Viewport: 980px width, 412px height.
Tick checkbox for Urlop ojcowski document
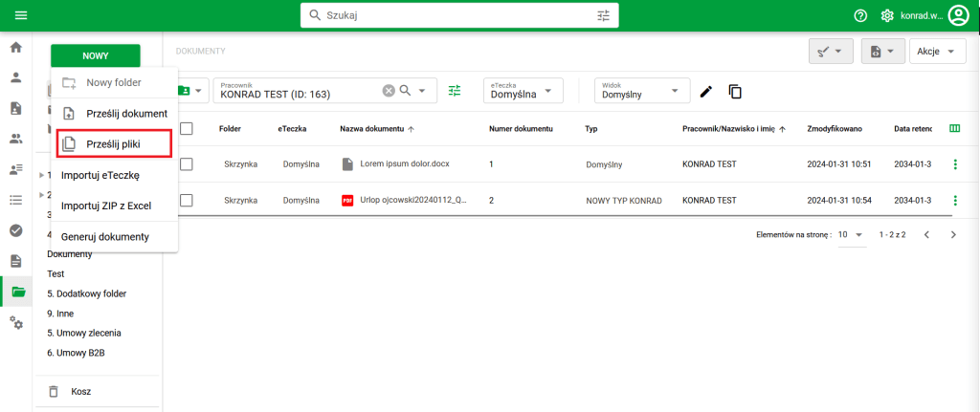pos(187,200)
